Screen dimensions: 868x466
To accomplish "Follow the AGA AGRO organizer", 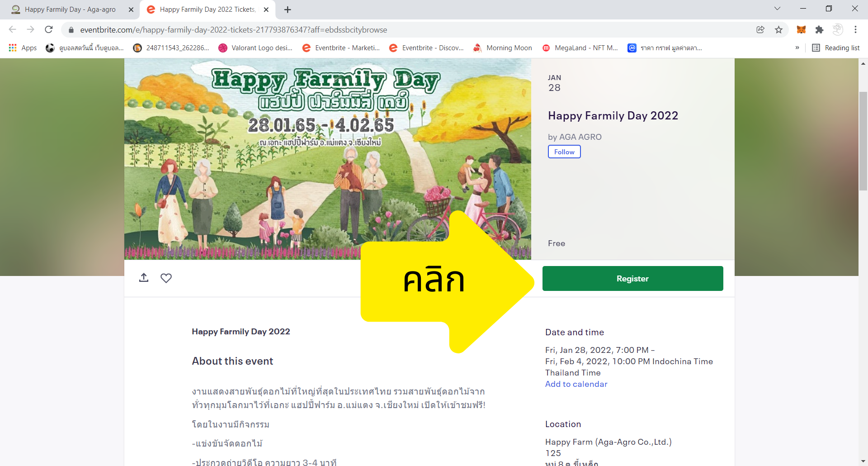I will (564, 152).
